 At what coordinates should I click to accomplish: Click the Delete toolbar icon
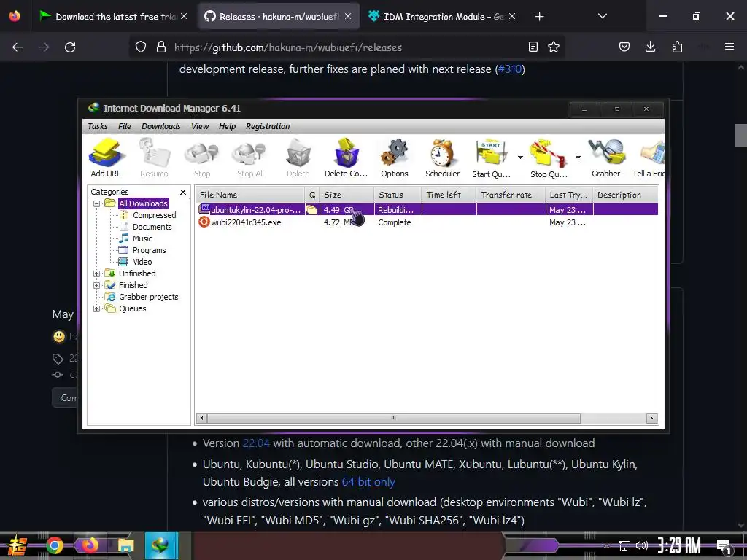pos(298,157)
